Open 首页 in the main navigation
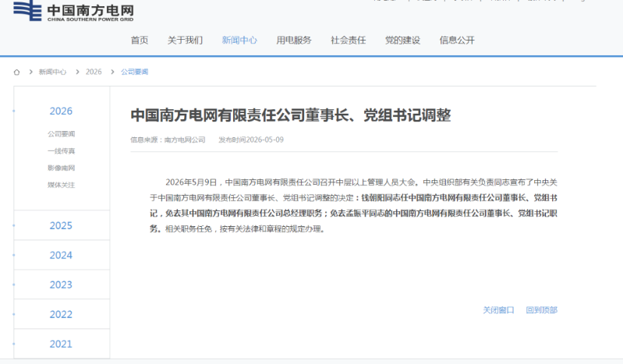Image resolution: width=623 pixels, height=364 pixels. tap(140, 40)
